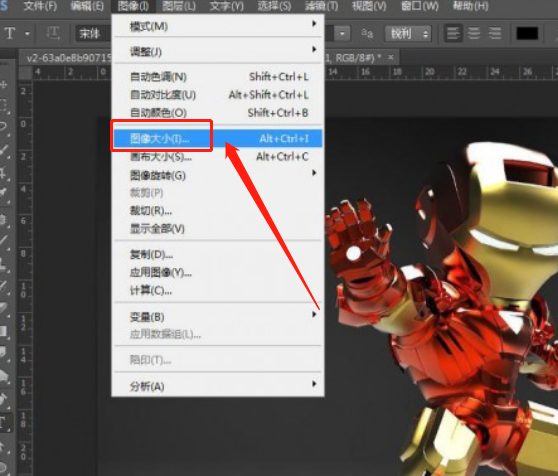Expand the 模式(M) submenu
Screen dimensions: 558x476
217,26
